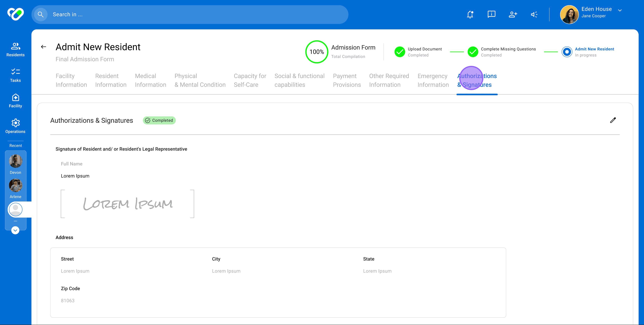
Task: Open the notifications bell
Action: pos(470,15)
